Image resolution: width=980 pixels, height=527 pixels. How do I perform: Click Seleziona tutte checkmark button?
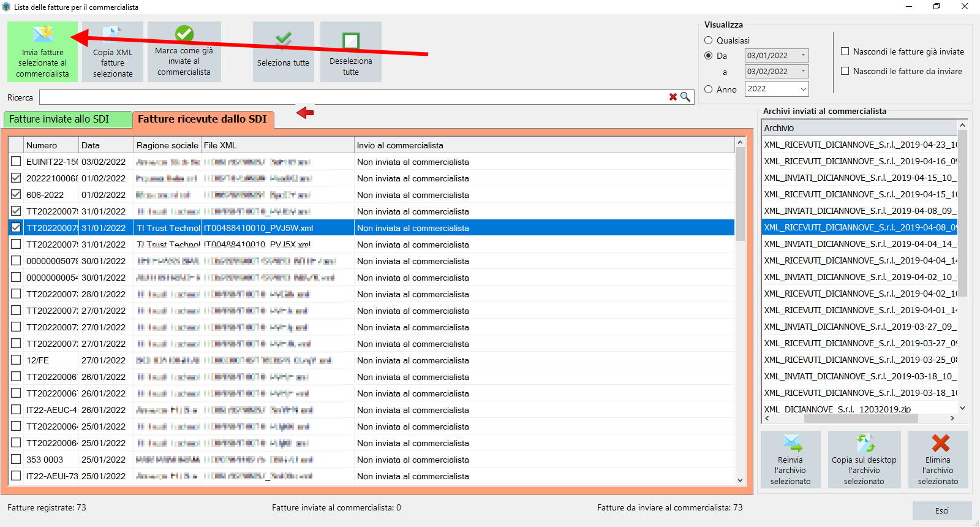pos(283,52)
